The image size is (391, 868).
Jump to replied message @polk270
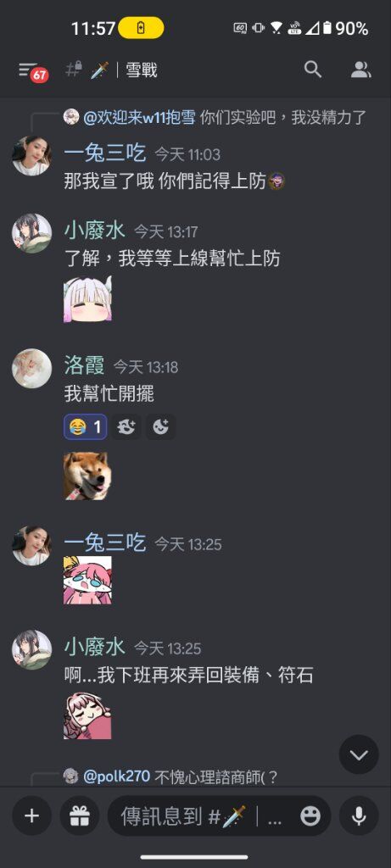(x=181, y=776)
